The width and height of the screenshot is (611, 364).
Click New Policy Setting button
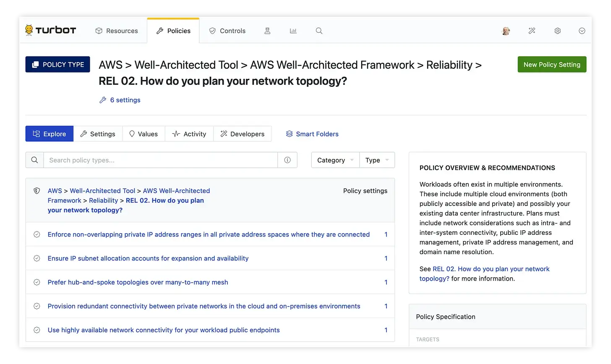point(552,64)
